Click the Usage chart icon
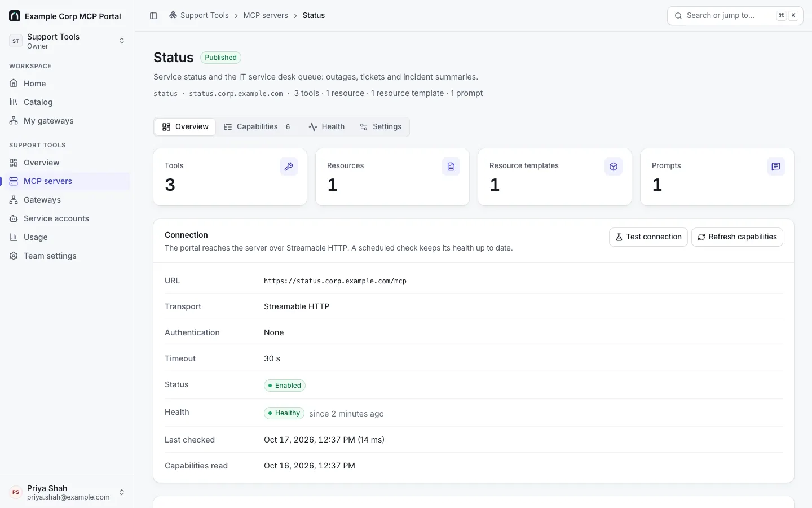 point(14,237)
